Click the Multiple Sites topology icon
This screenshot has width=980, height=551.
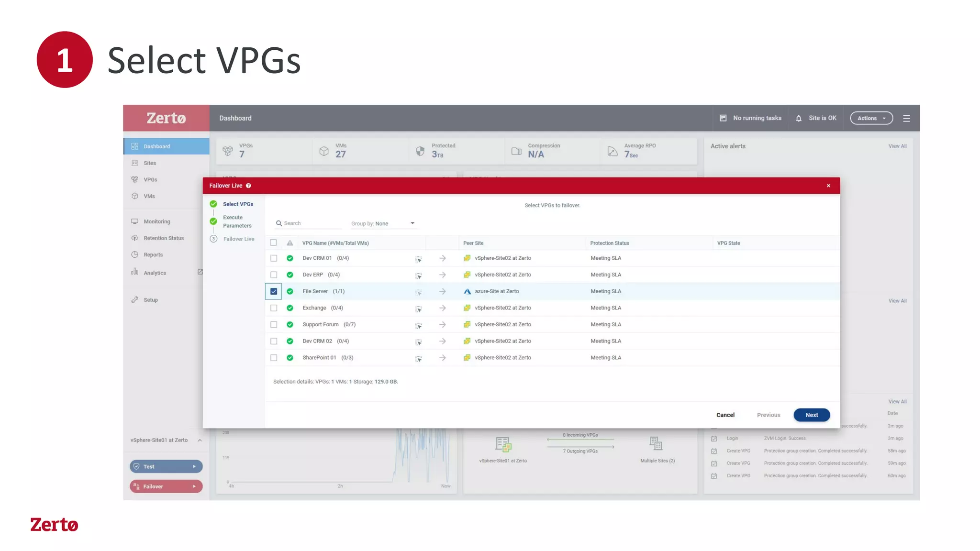656,443
